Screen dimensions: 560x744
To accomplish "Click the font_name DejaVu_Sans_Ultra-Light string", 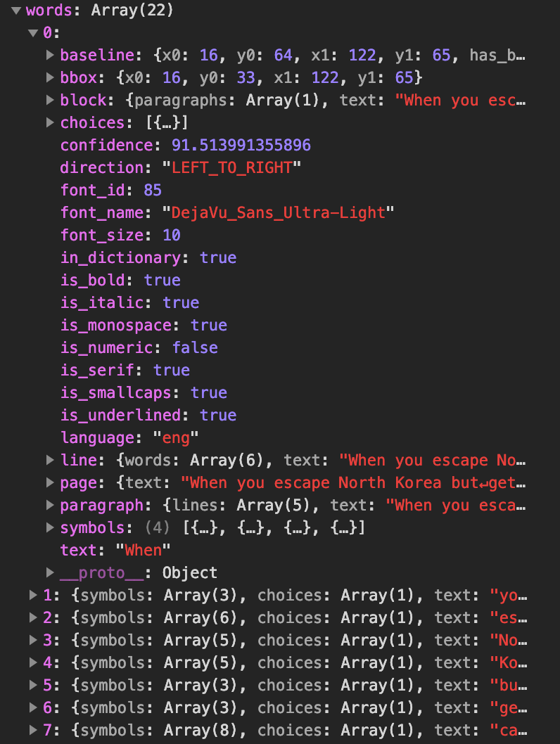I will point(278,212).
